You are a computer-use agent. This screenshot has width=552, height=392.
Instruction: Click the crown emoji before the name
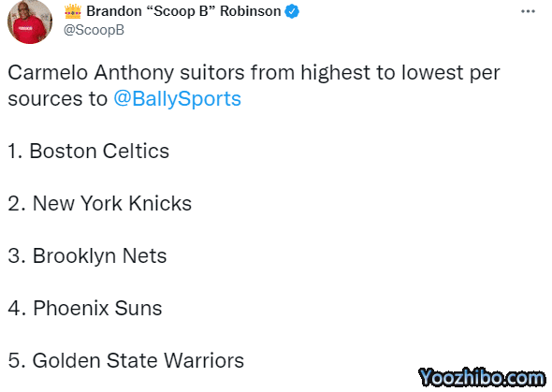coord(73,11)
